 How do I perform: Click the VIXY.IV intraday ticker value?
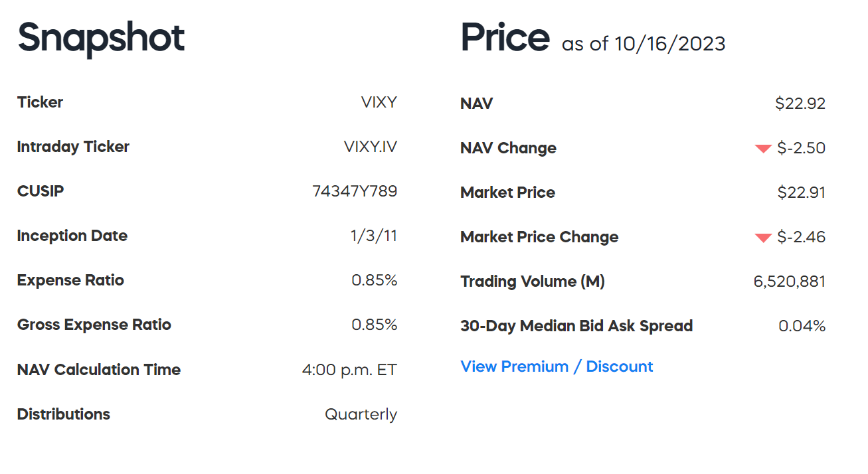(371, 147)
